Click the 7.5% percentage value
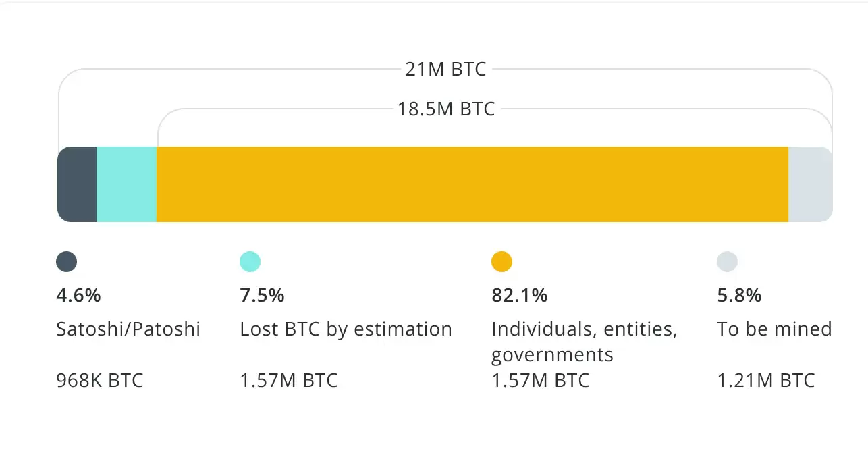The height and width of the screenshot is (449, 868). (x=262, y=295)
